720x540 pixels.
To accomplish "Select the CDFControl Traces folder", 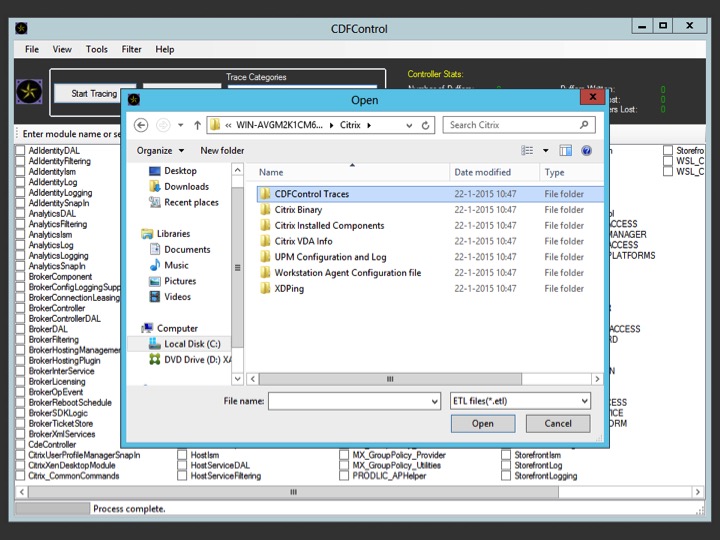I will [x=429, y=194].
